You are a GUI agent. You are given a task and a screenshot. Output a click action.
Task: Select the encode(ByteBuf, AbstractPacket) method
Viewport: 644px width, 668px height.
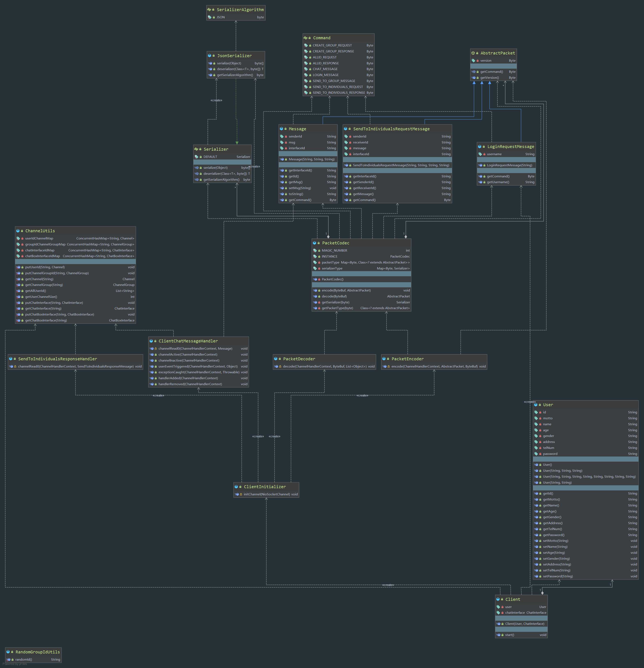tap(361, 290)
